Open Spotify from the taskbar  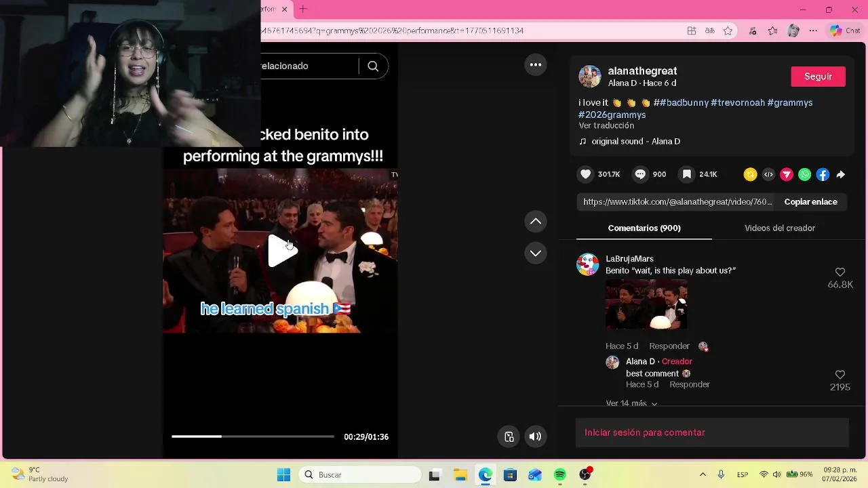[x=560, y=475]
